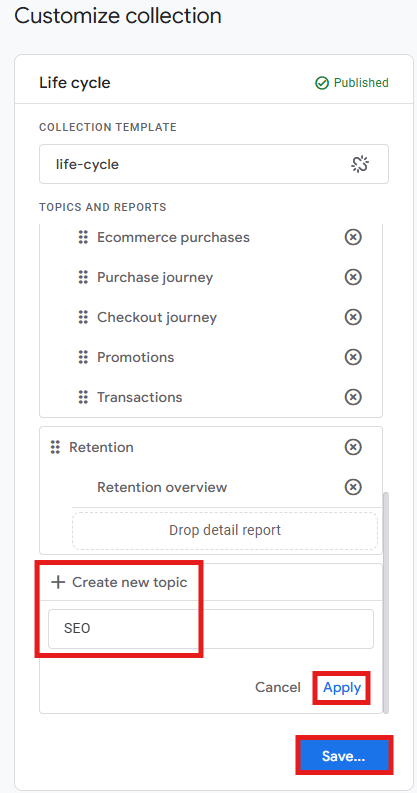Grab drag handle of Checkout journey
This screenshot has height=793, width=417.
pyautogui.click(x=83, y=317)
